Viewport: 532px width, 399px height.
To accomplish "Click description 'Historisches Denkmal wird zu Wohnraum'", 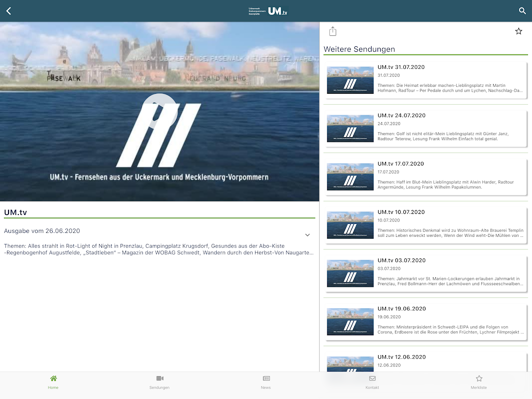I will tap(451, 233).
